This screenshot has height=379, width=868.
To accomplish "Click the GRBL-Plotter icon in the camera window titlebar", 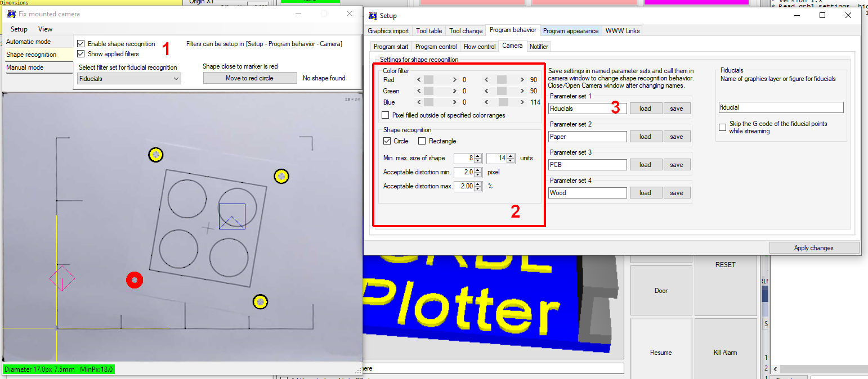I will 12,13.
